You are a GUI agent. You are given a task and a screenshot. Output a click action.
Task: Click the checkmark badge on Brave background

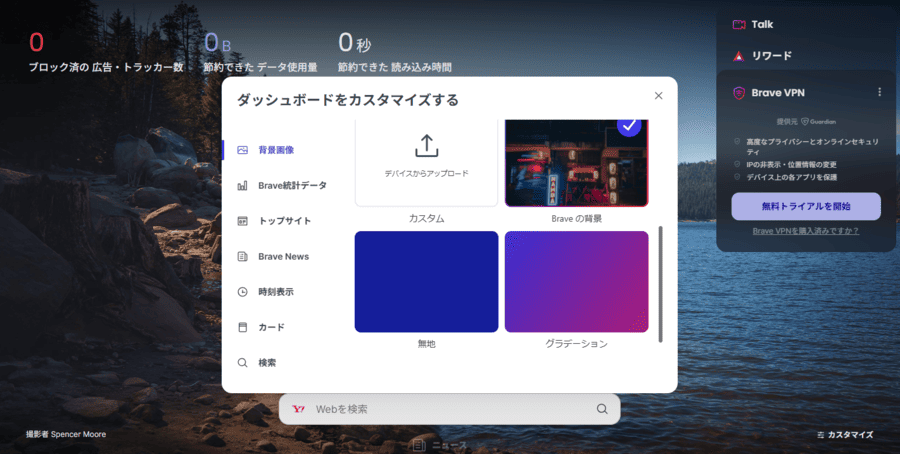629,126
